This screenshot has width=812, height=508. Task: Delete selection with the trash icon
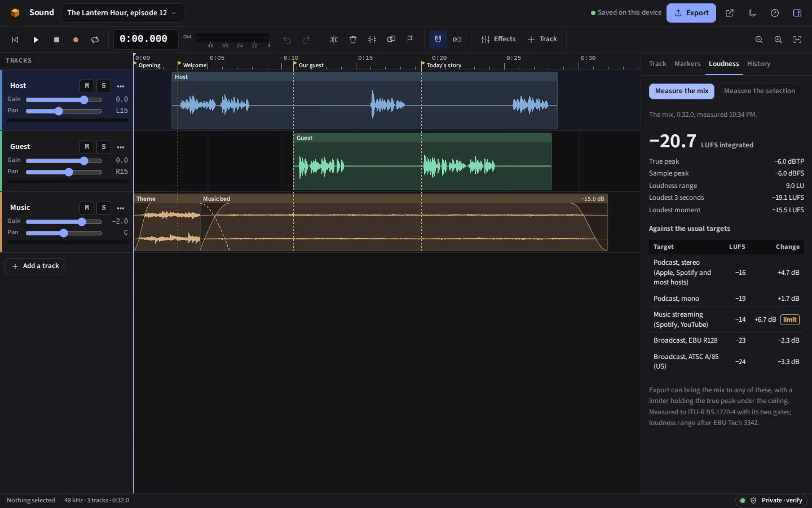pyautogui.click(x=353, y=40)
